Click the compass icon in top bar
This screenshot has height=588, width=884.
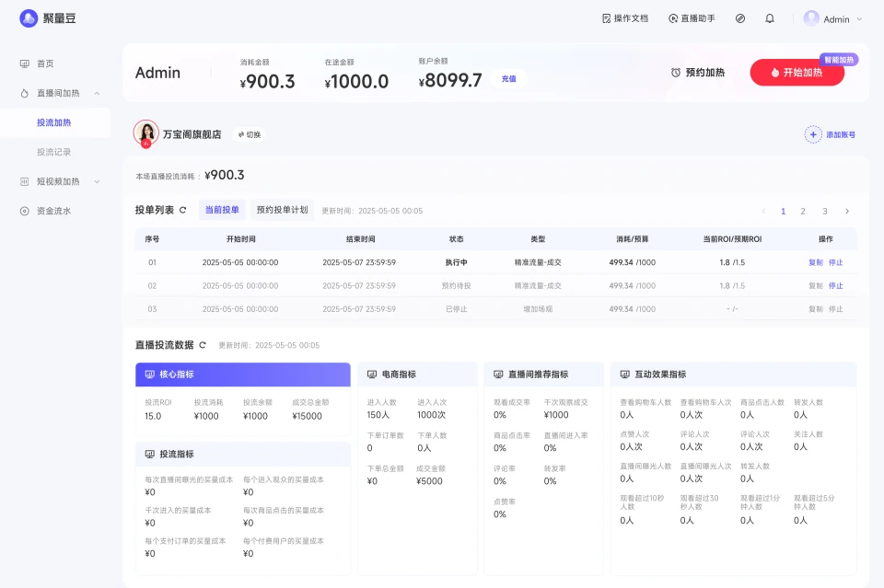[x=740, y=18]
